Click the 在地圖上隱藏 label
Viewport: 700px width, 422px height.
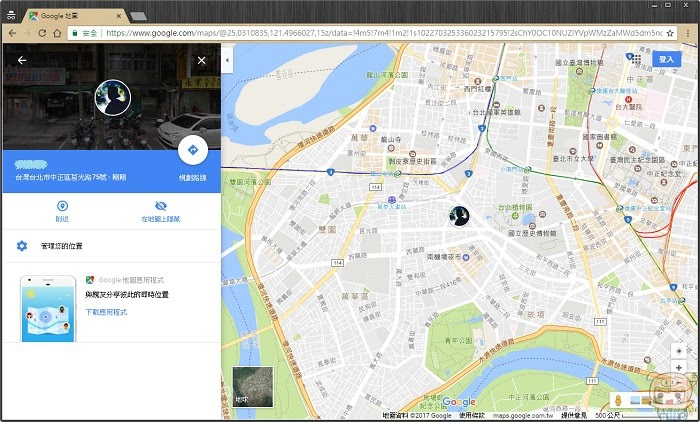coord(161,219)
